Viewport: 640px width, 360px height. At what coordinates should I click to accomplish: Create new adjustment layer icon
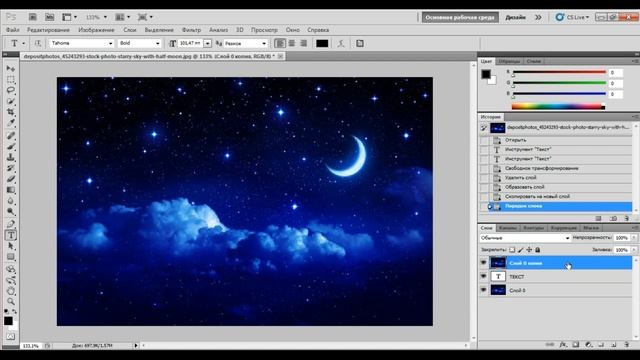[x=588, y=345]
